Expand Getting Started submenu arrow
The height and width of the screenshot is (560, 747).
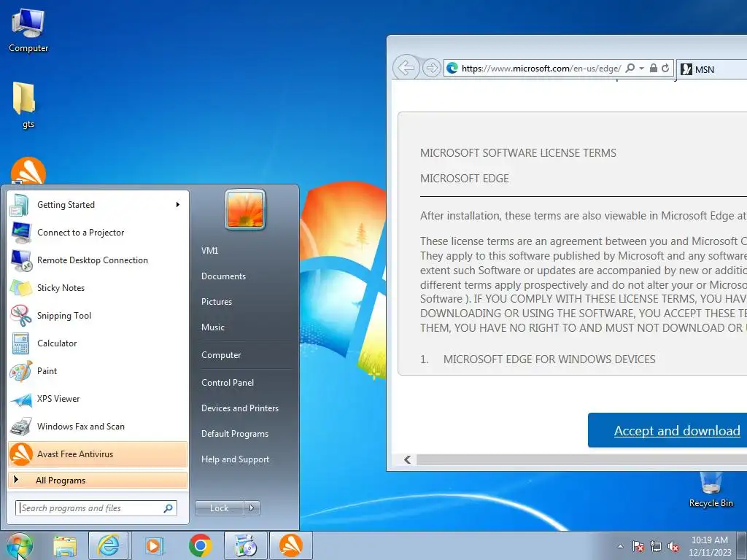[x=178, y=205]
